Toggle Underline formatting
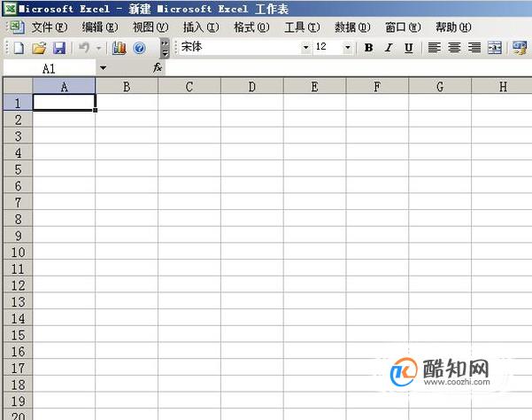The width and height of the screenshot is (532, 420). (408, 48)
